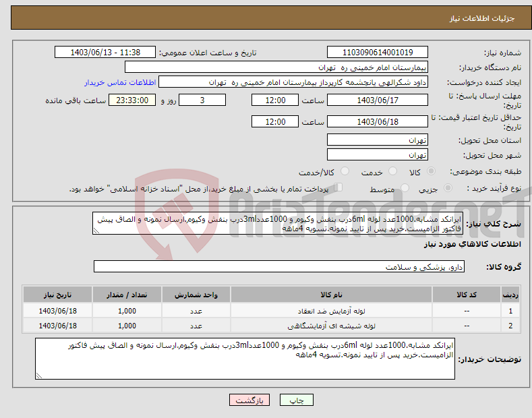Screen dimensions: 532x418
Task: Select the جزیی purchase type radio
Action: tap(448, 188)
